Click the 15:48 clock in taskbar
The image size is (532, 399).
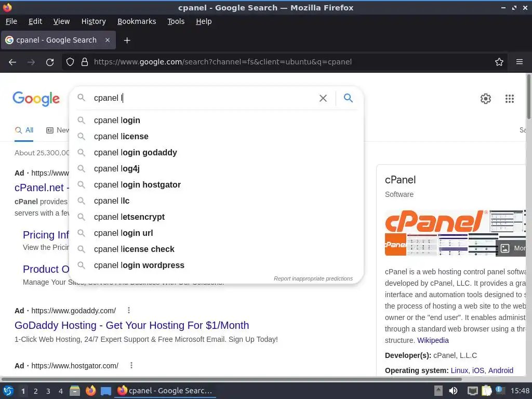(520, 391)
